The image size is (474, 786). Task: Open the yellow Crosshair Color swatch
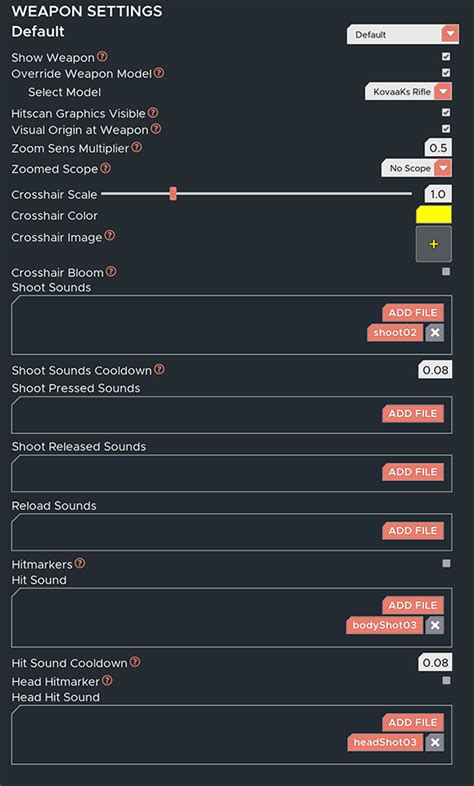(433, 215)
